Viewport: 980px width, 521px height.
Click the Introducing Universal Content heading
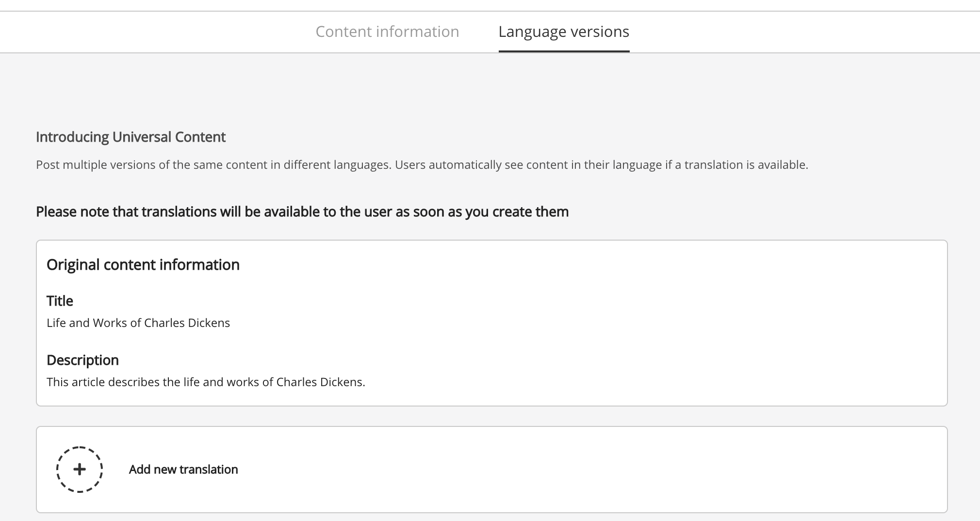(x=131, y=137)
